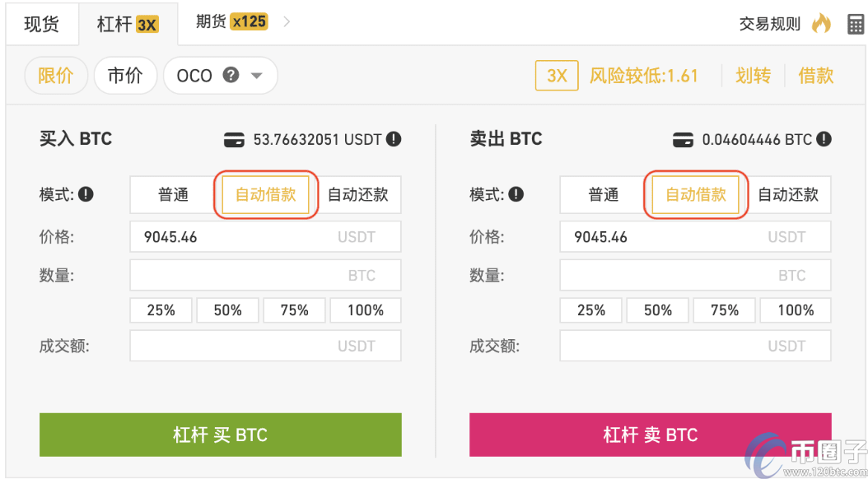The image size is (868, 479).
Task: Expand the chevron next to 期货 x125
Action: tap(286, 22)
